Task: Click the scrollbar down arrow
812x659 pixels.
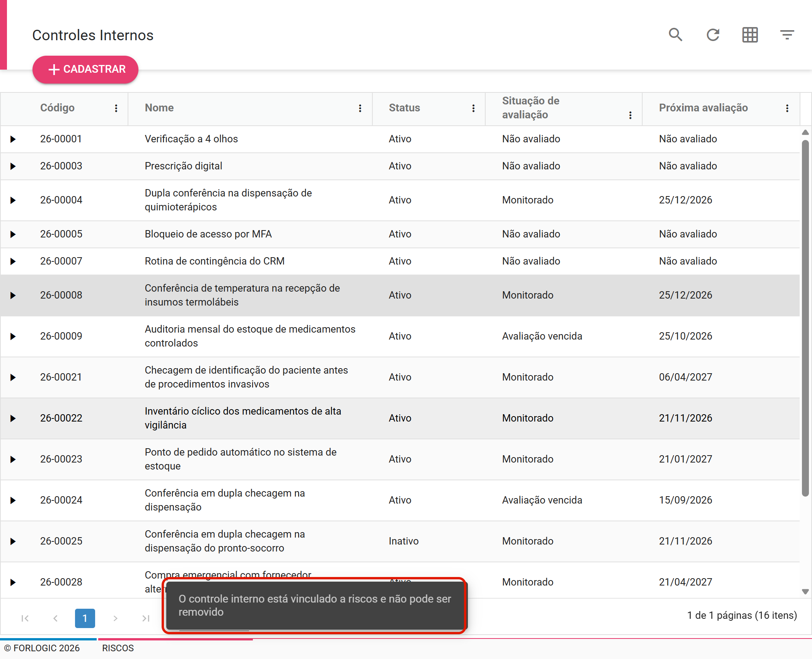Action: pyautogui.click(x=805, y=592)
